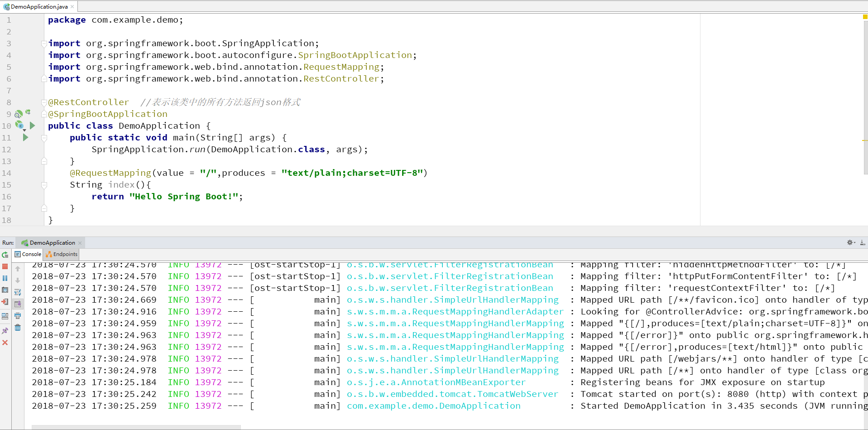Click class name DemoApplication on line 10
The image size is (868, 430).
point(159,126)
